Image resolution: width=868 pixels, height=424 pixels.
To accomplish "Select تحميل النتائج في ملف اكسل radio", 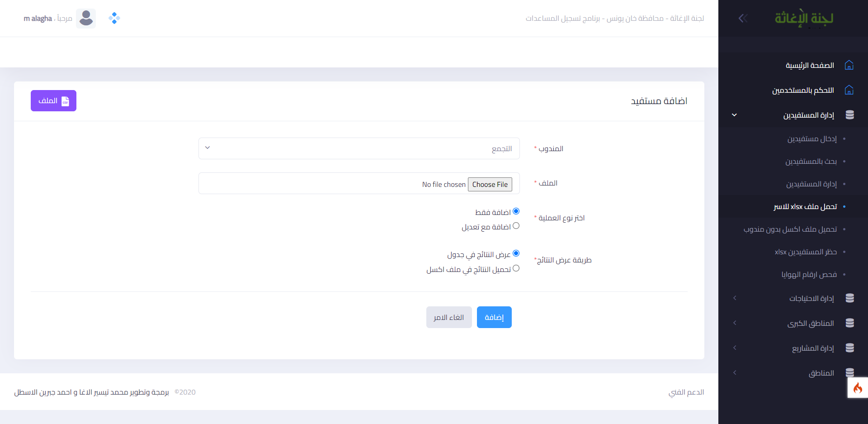I will (x=516, y=268).
